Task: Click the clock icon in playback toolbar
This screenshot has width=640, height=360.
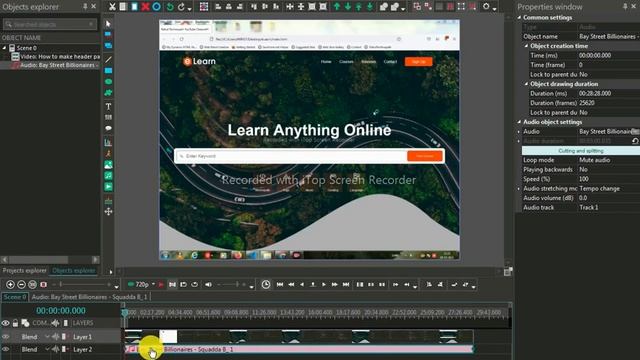Action: point(266,284)
